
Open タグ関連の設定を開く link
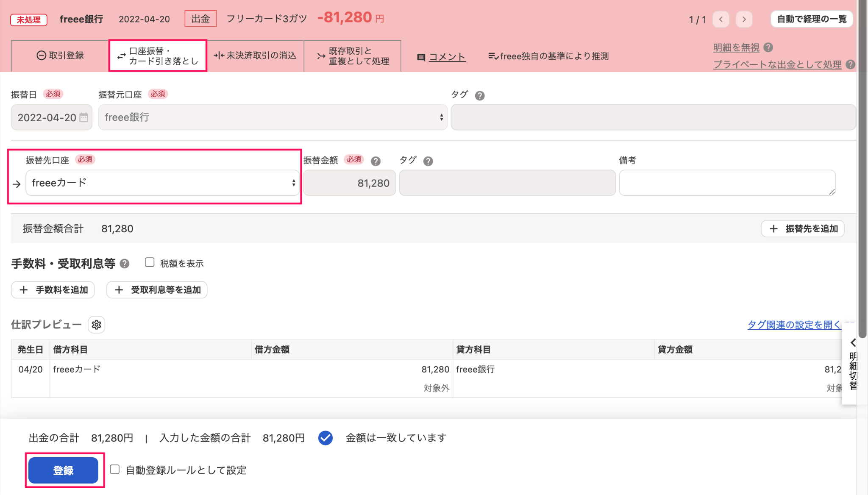coord(794,325)
